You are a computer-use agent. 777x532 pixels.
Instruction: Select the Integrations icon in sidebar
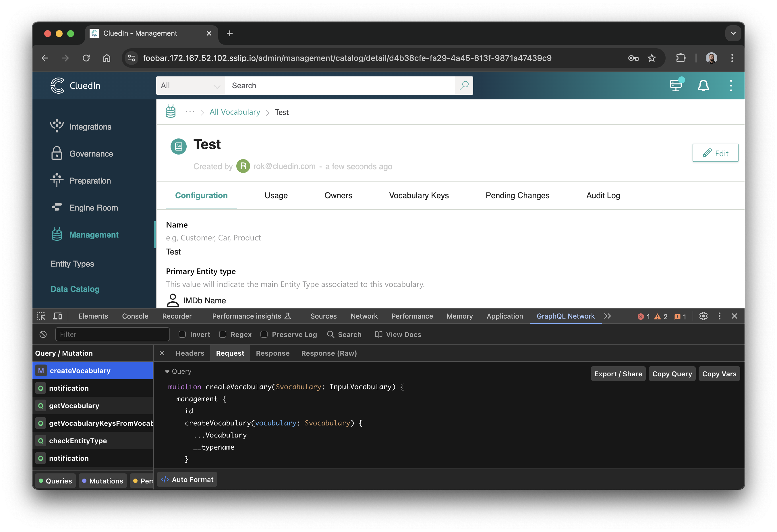[57, 126]
